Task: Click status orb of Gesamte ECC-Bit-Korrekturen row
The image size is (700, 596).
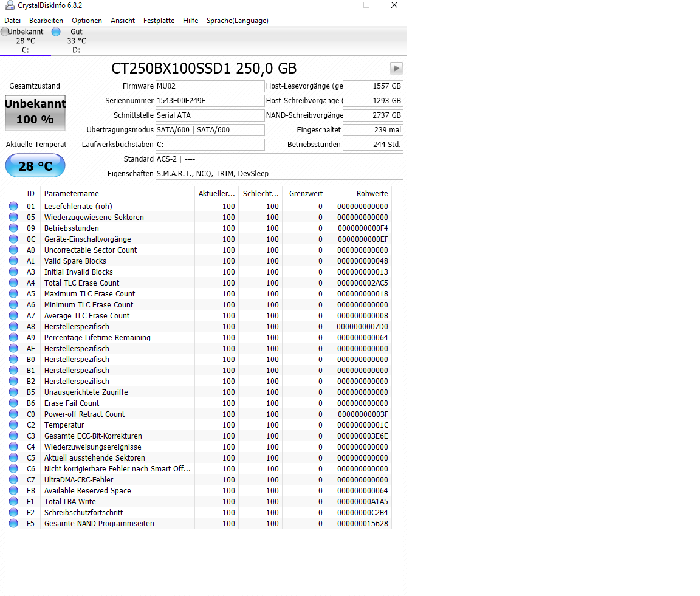Action: [13, 436]
